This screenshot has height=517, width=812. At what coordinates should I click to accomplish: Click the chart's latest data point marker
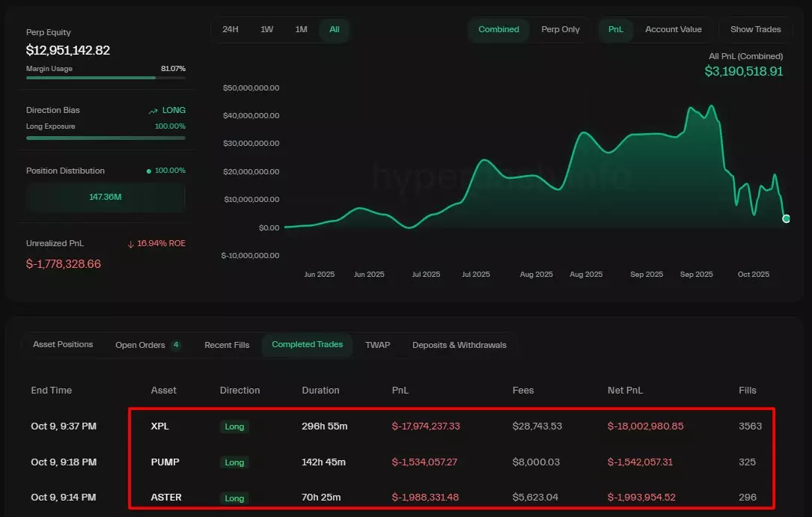[x=786, y=218]
